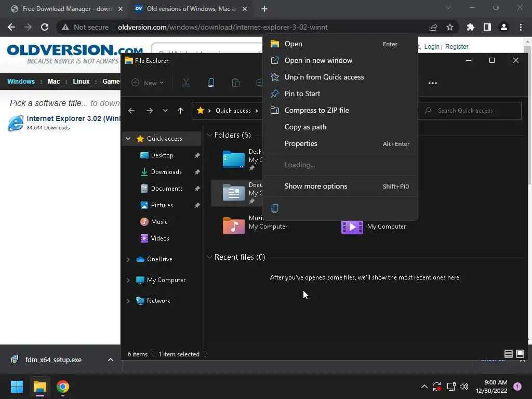
Task: Click the Search Quick access field
Action: 470,111
